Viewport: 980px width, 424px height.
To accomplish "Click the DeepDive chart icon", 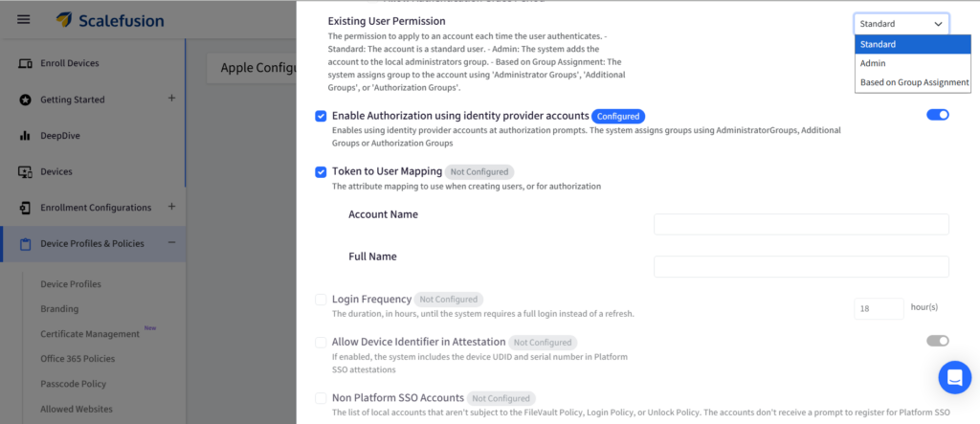I will (x=25, y=136).
